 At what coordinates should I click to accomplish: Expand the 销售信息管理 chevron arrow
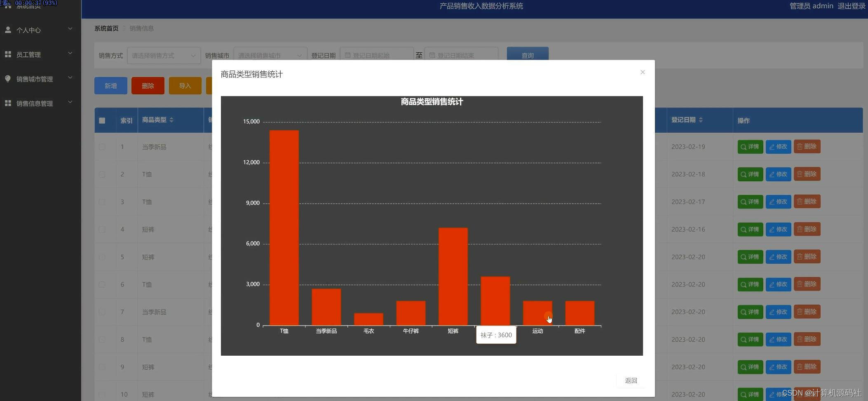point(70,102)
